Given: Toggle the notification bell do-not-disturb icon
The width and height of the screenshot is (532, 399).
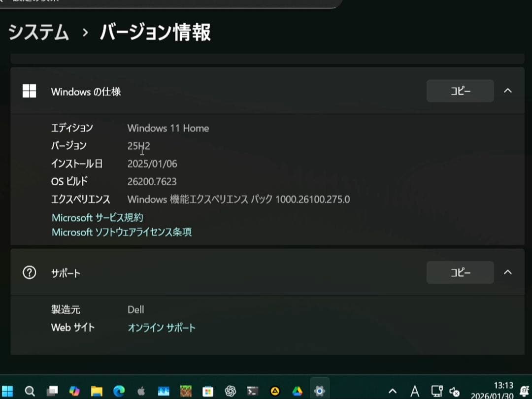Looking at the screenshot, I should tap(523, 391).
